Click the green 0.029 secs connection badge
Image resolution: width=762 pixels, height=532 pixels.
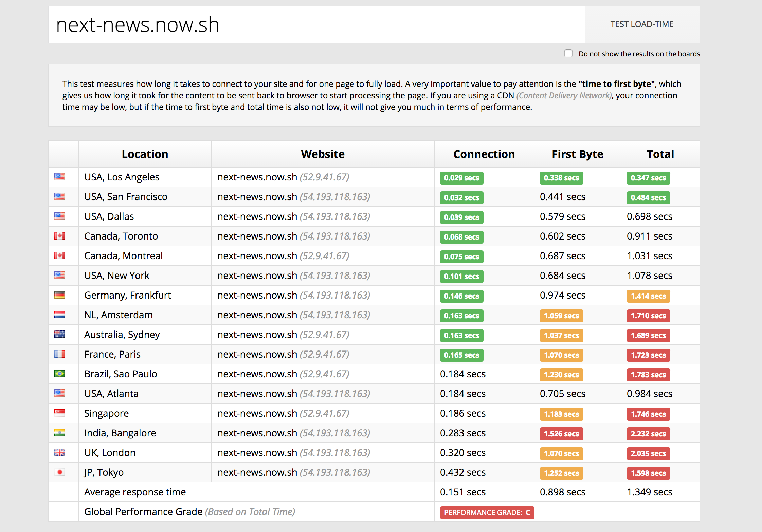461,178
